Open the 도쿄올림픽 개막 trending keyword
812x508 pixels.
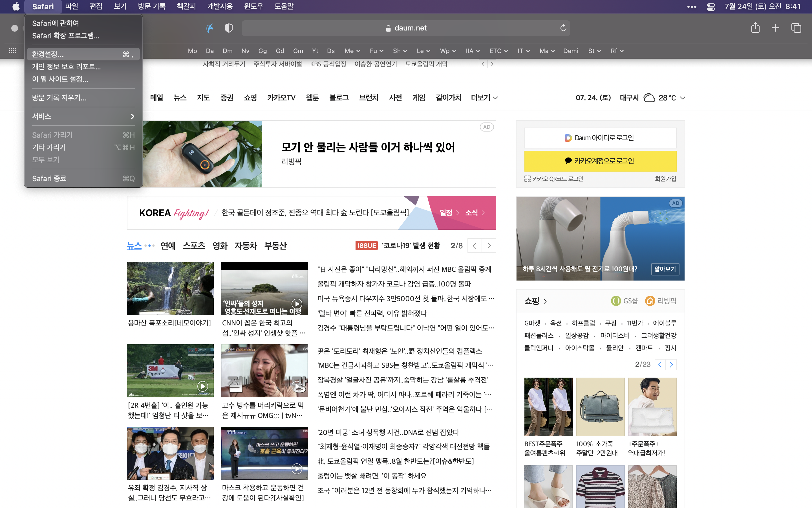(426, 64)
